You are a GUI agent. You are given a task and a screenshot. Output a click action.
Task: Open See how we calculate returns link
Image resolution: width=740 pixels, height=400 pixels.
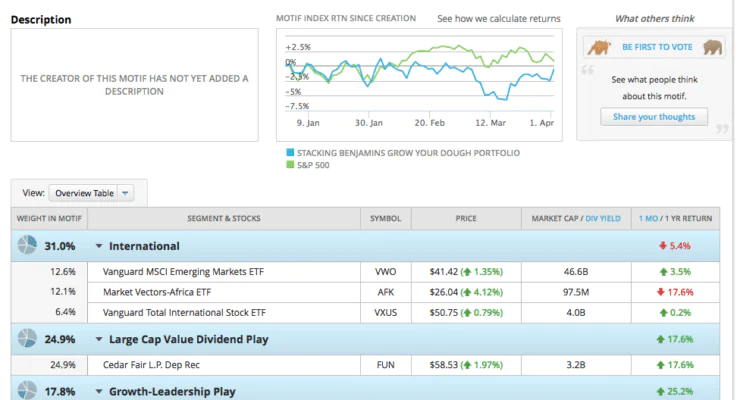498,19
